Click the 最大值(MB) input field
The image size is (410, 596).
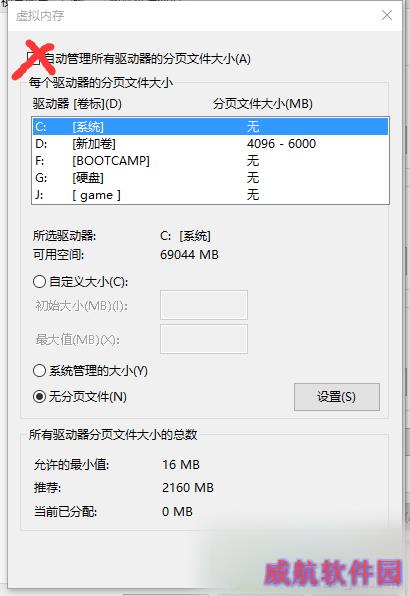tap(204, 339)
